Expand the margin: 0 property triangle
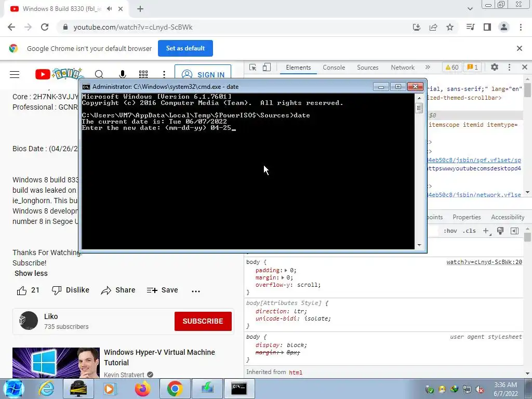 coord(283,277)
